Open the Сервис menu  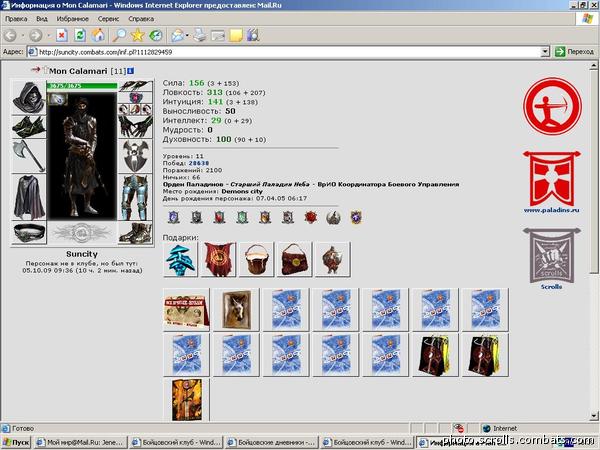pyautogui.click(x=108, y=19)
